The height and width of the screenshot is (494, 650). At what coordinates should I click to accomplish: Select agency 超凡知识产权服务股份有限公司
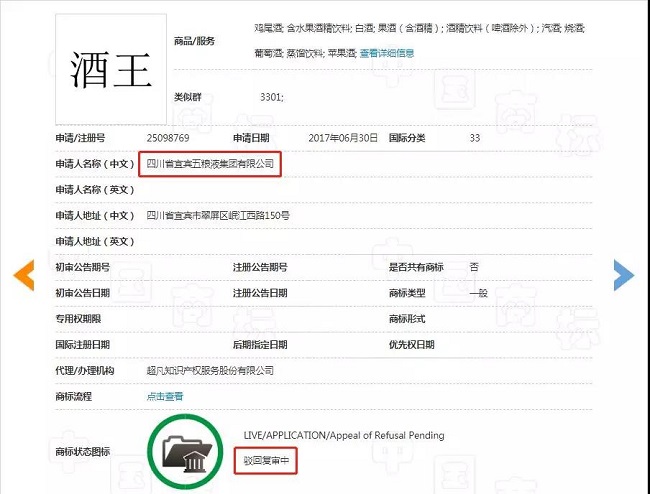click(210, 370)
